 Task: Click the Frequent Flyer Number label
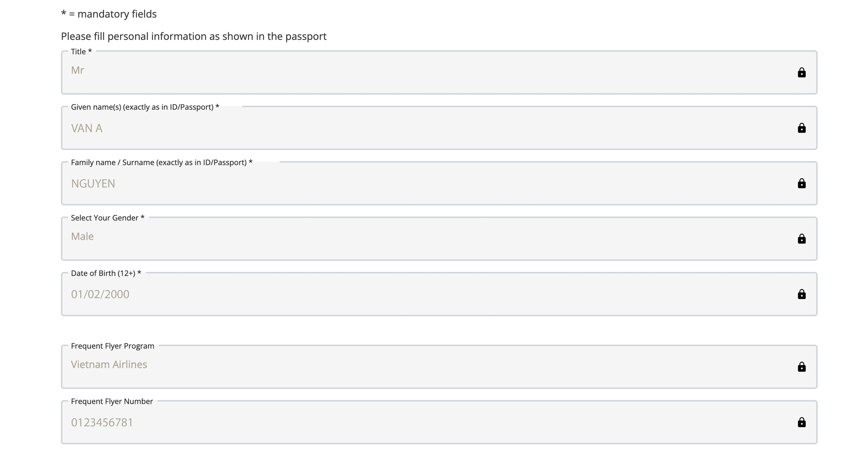pos(112,401)
